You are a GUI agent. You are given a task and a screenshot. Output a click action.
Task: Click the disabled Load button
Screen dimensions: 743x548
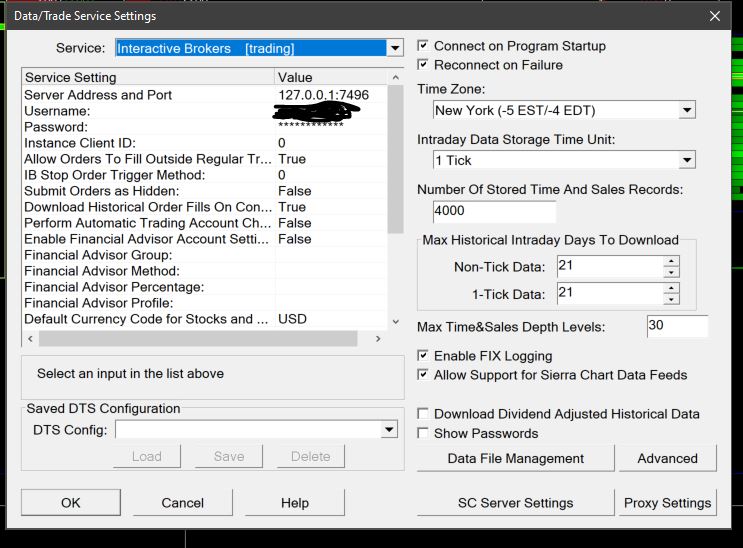147,456
